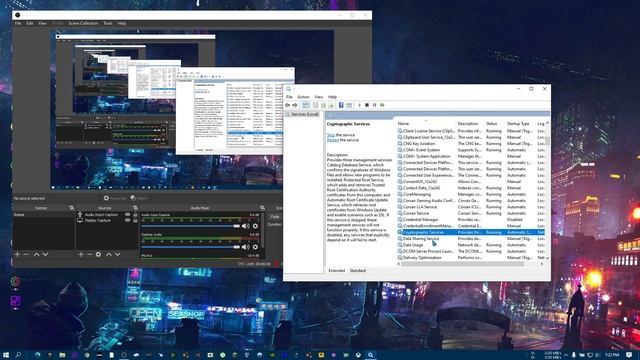Select the CNG Key Isolation service row

tap(471, 144)
